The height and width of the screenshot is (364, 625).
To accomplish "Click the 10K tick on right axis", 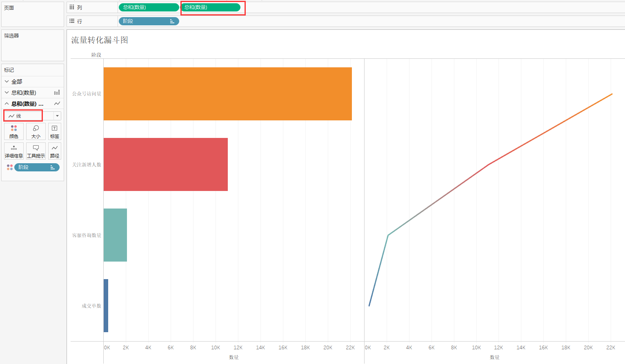I will (476, 348).
